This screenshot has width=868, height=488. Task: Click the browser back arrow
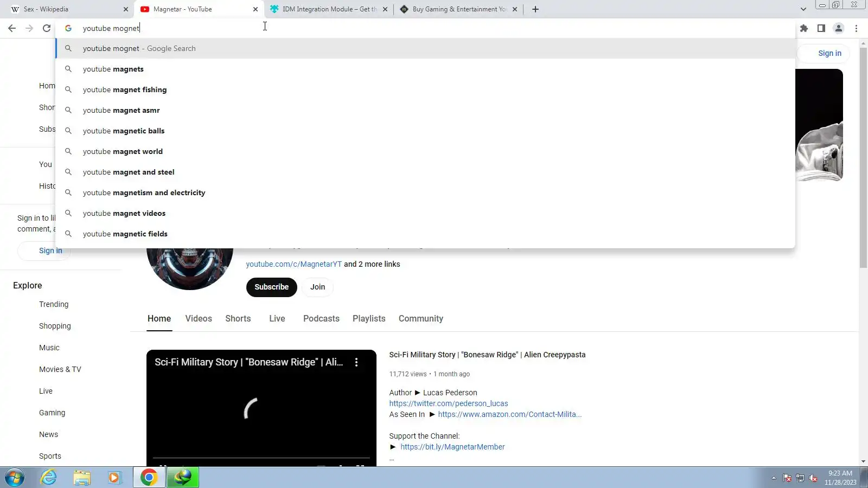tap(12, 28)
